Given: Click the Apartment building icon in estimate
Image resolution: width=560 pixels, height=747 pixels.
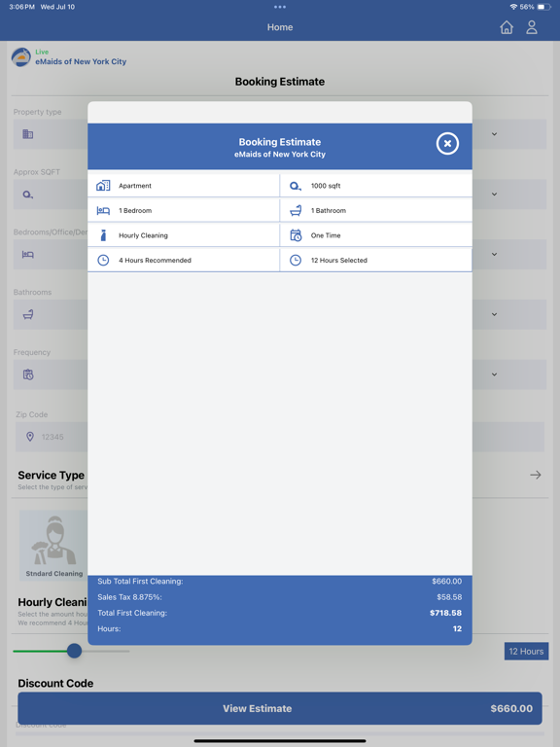Looking at the screenshot, I should [103, 186].
